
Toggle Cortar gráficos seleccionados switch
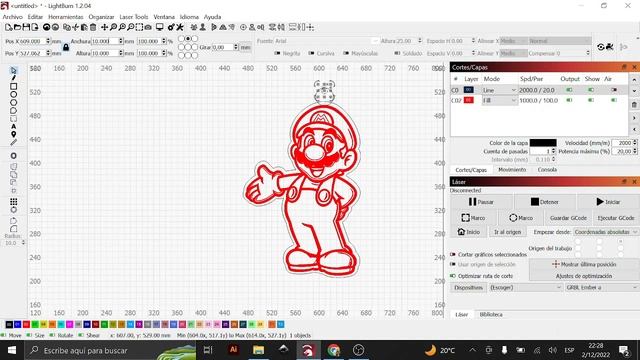(x=453, y=254)
